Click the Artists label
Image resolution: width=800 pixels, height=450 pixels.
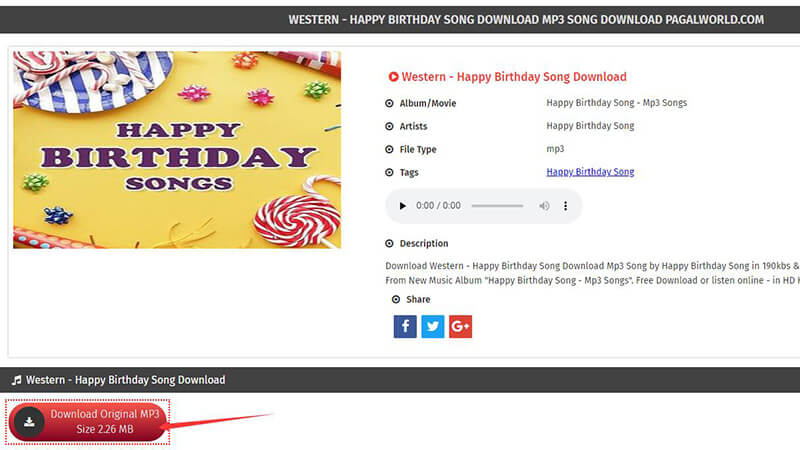click(413, 127)
